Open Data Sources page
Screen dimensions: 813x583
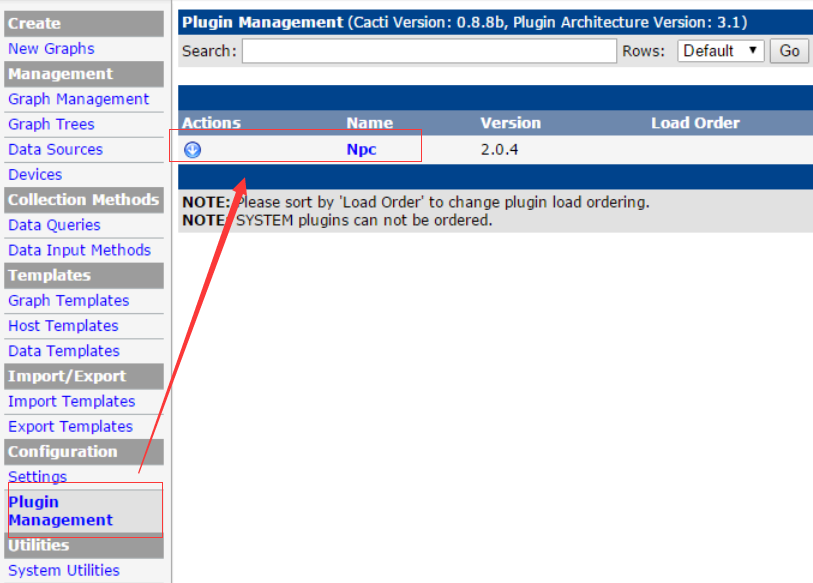tap(55, 149)
